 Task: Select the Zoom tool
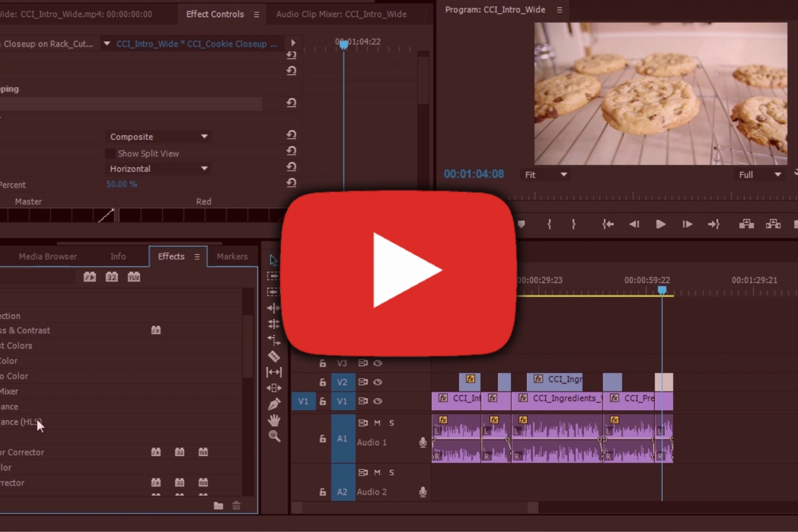pos(274,436)
